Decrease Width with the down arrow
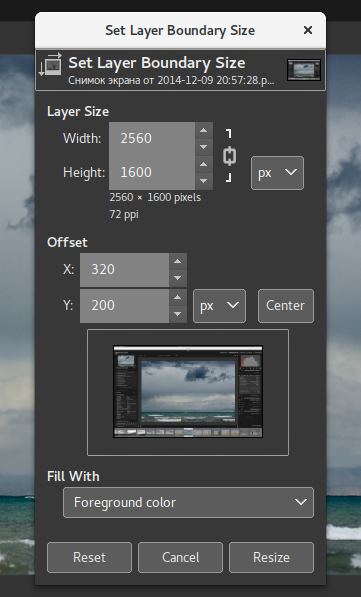Screen dimensions: 361x597 (204, 147)
